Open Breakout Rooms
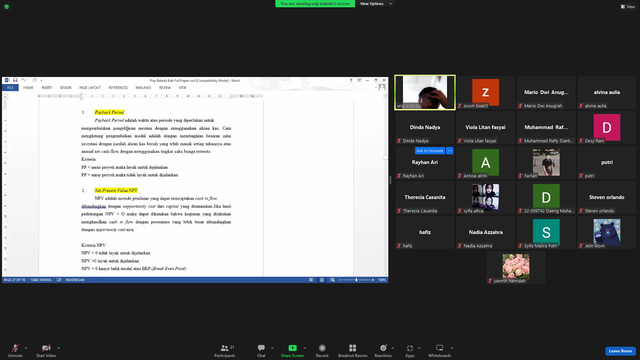The image size is (640, 360). point(353,350)
